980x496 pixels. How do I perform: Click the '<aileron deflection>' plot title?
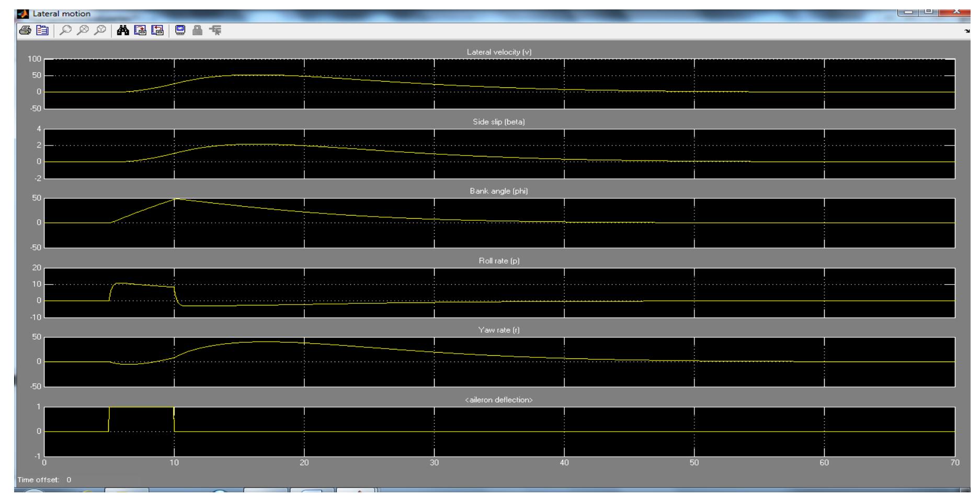[499, 400]
